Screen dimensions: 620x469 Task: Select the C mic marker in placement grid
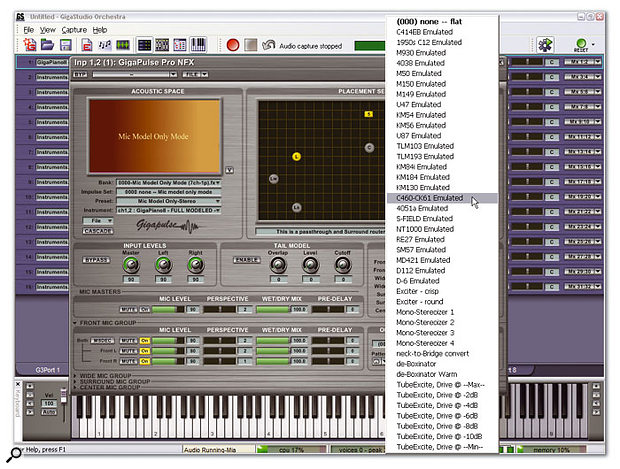tap(369, 148)
